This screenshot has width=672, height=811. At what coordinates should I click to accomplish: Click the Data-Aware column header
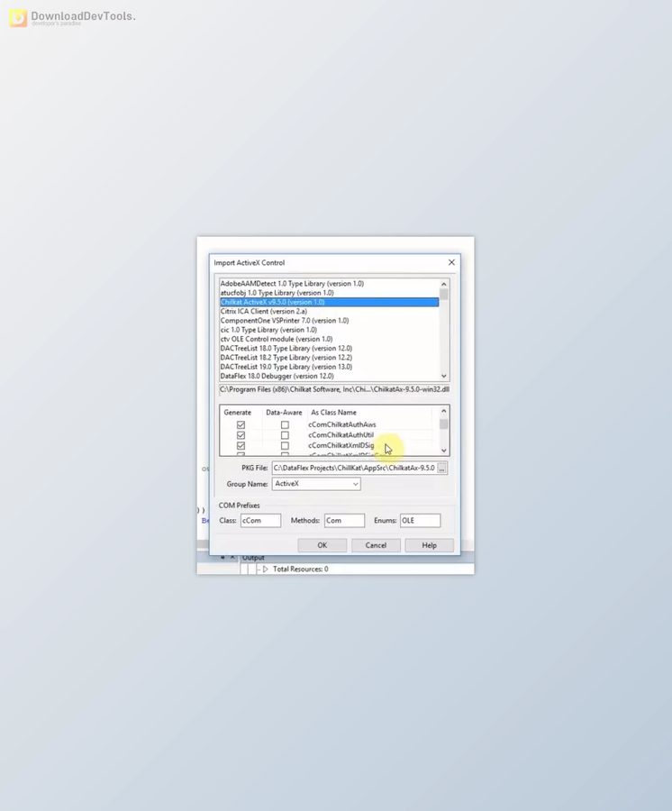[x=284, y=412]
